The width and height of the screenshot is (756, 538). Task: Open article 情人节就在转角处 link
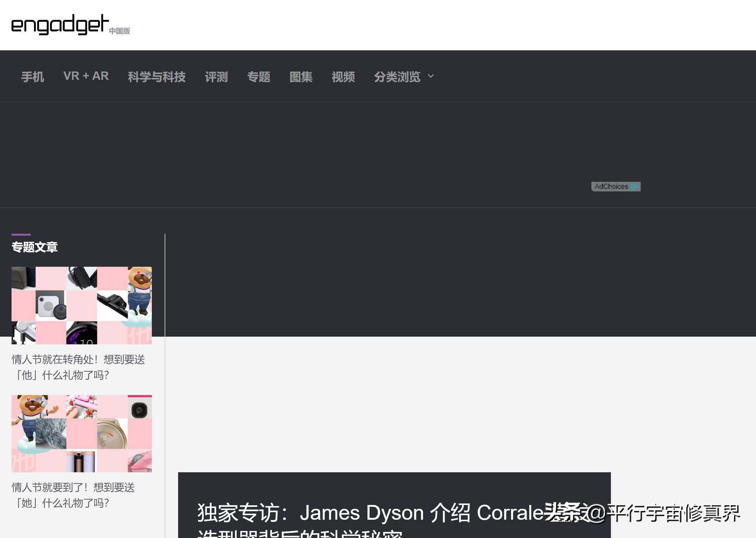(78, 367)
